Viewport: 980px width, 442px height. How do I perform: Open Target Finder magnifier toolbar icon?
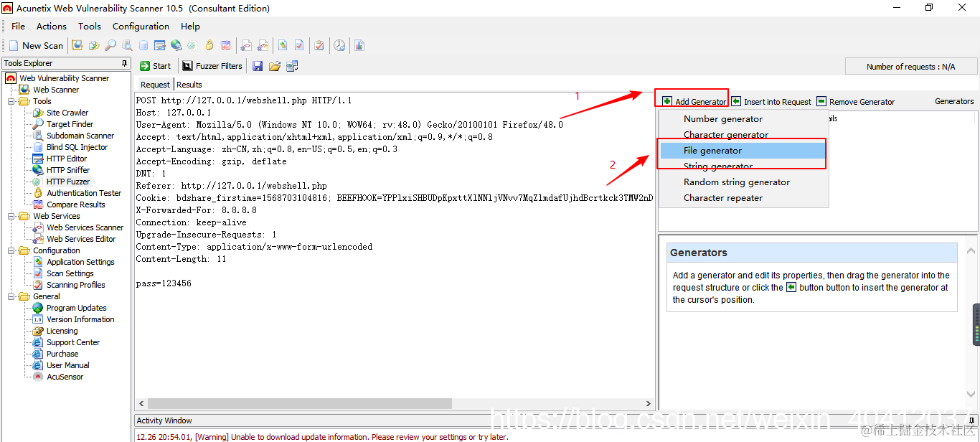click(110, 45)
